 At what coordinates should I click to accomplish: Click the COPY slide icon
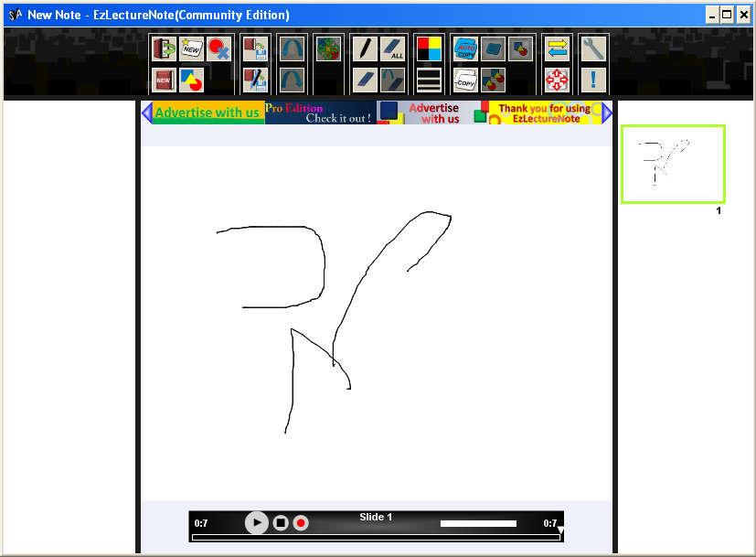[465, 80]
